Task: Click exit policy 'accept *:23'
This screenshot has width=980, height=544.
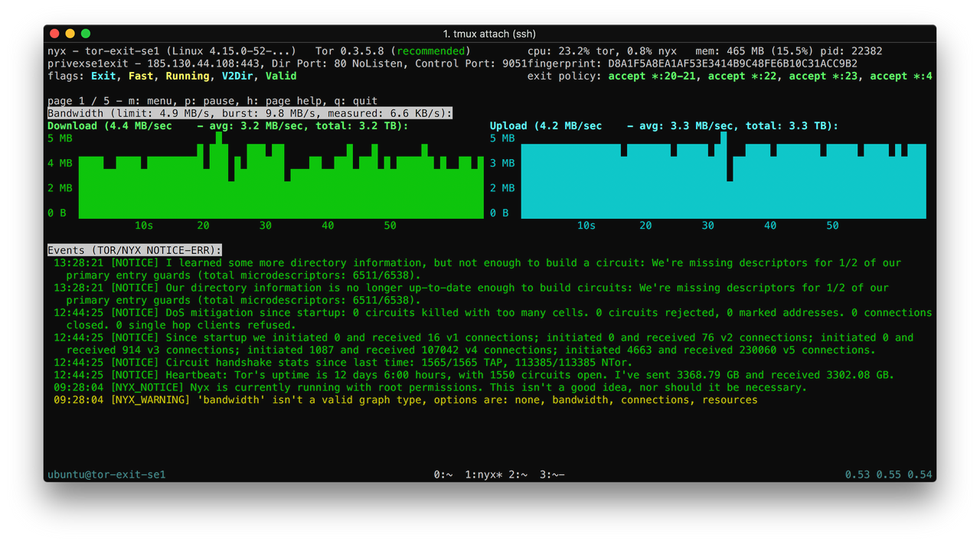Action: tap(823, 76)
